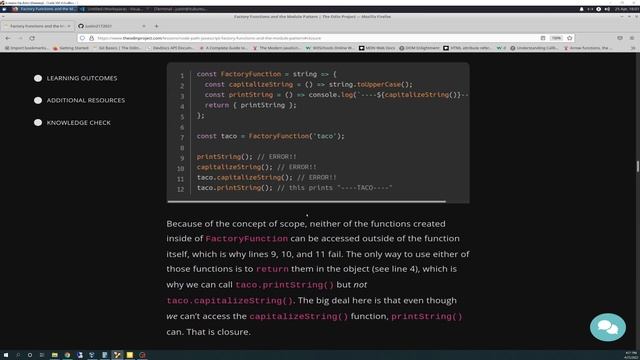Open the HTML attribute reference bookmark
The width and height of the screenshot is (640, 360).
(x=468, y=48)
